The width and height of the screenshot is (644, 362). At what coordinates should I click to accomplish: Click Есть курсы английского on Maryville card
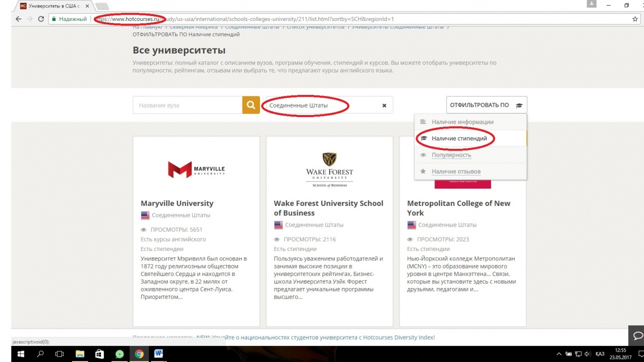pyautogui.click(x=173, y=239)
